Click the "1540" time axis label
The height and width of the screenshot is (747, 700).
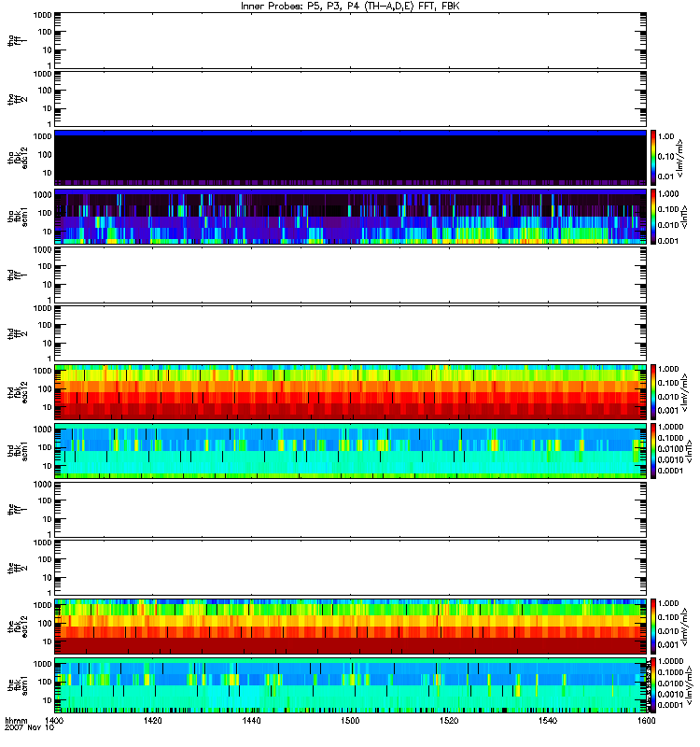coord(548,720)
